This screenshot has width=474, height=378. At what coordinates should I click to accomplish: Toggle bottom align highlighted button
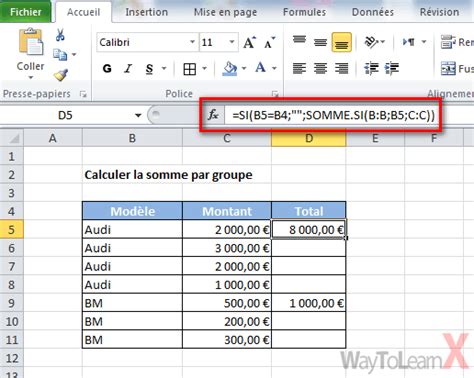(x=342, y=42)
